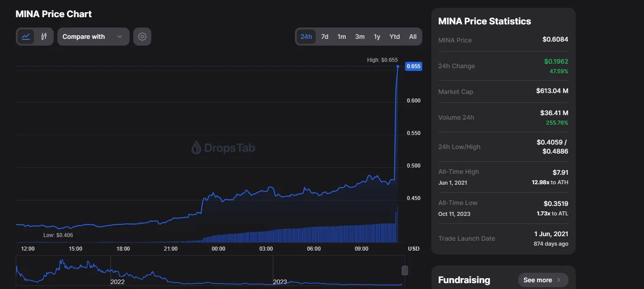This screenshot has width=644, height=289.
Task: Click the Oct 11, 2023 date
Action: [454, 214]
